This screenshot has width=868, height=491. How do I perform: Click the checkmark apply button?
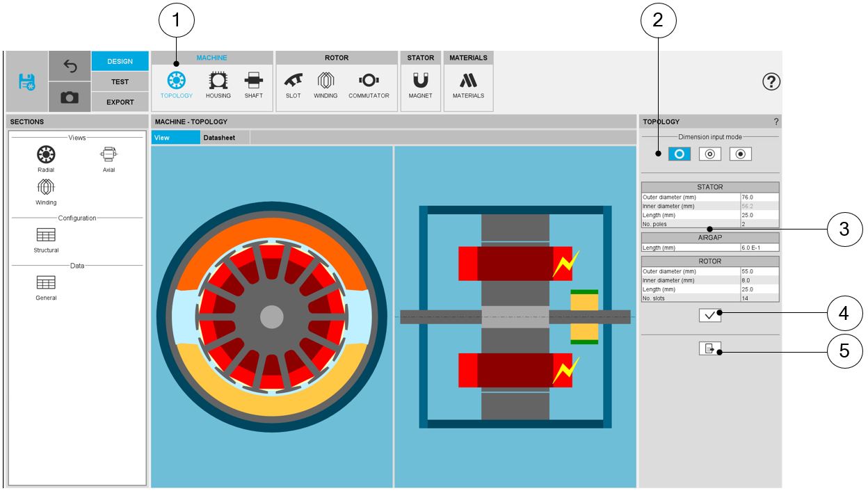709,315
